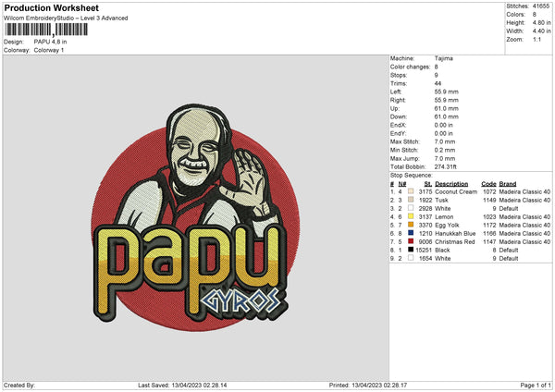
Task: Click 'Lemon' description in stop sequence
Action: [x=444, y=216]
